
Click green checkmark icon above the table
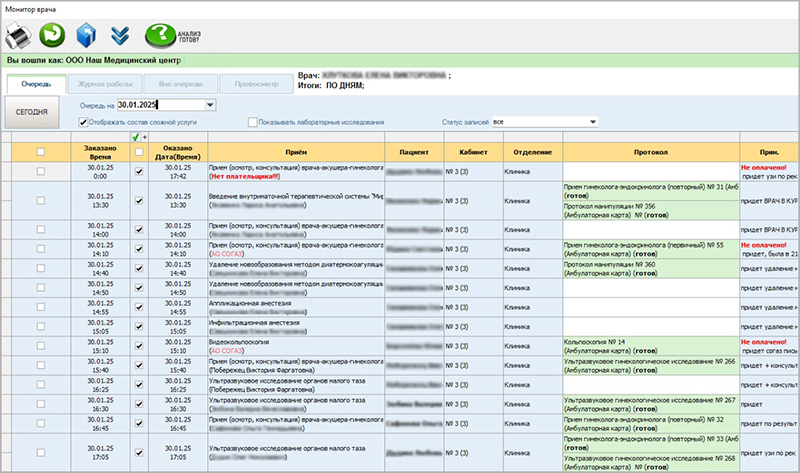pos(137,137)
